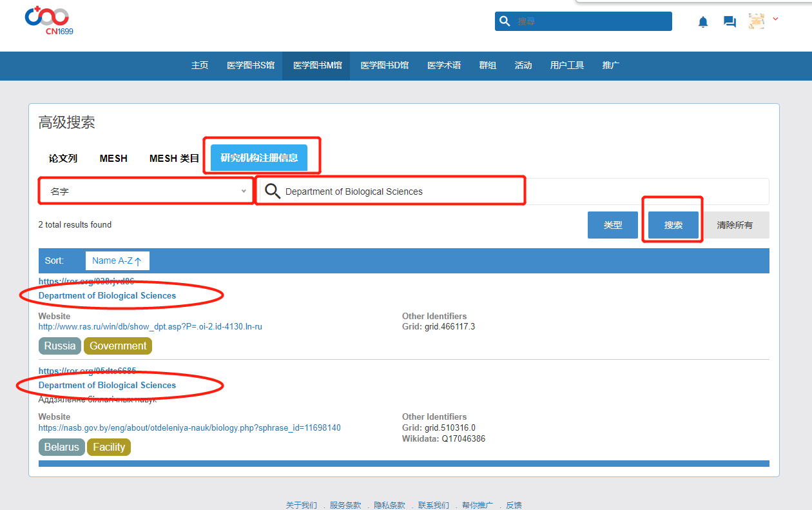Open the 医学术语 navigation menu item
812x510 pixels.
[x=444, y=65]
